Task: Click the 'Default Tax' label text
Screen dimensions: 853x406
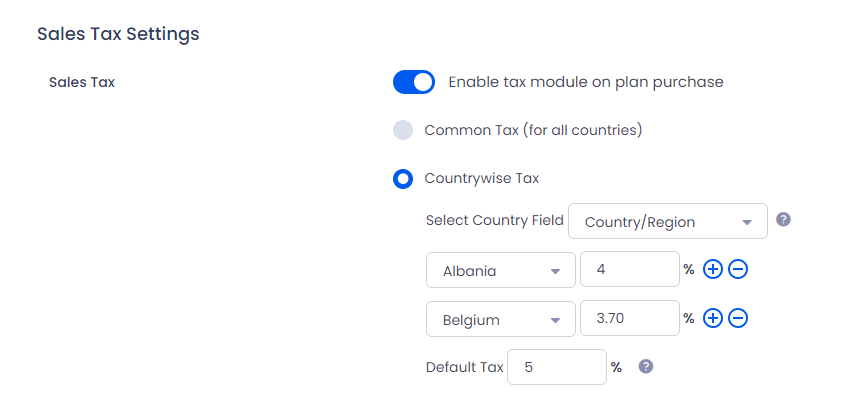Action: [465, 367]
